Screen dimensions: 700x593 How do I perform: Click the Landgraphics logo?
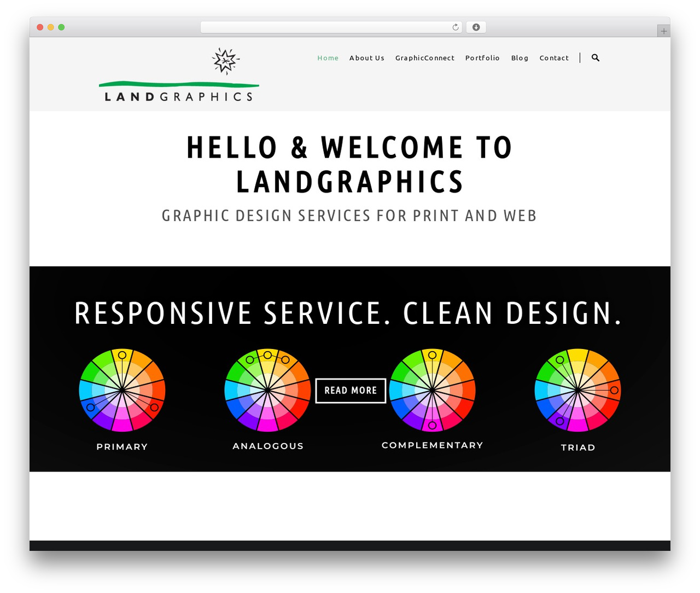(179, 75)
